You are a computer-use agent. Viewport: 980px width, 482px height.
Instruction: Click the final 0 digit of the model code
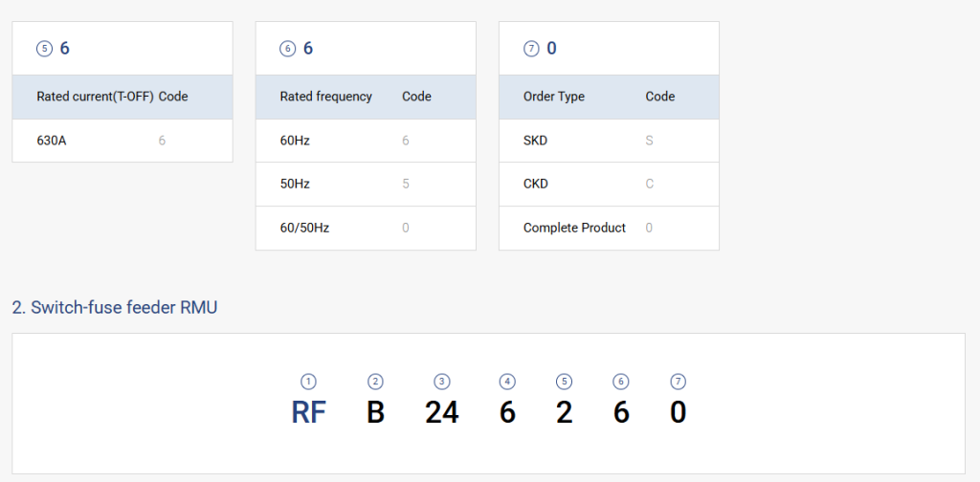point(678,412)
